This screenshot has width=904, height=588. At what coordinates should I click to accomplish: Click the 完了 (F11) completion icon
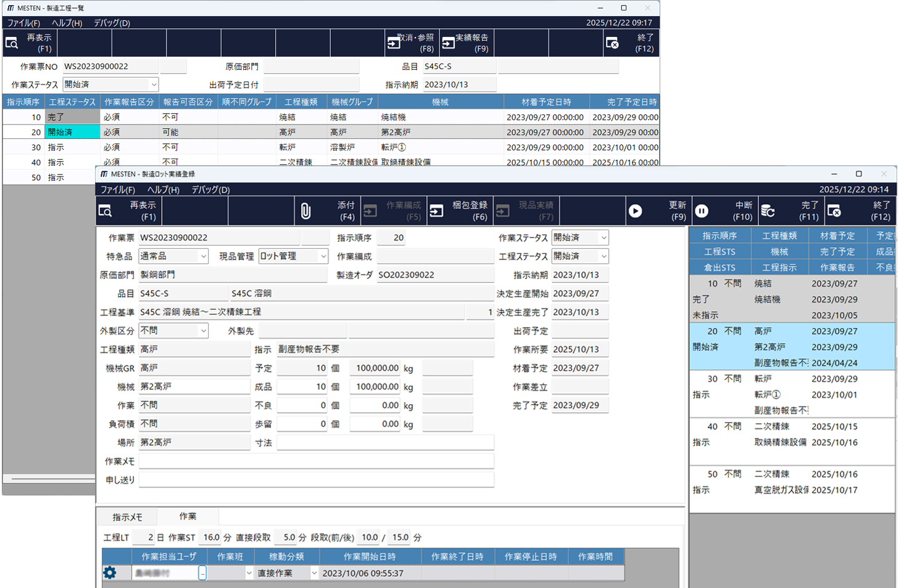point(768,210)
